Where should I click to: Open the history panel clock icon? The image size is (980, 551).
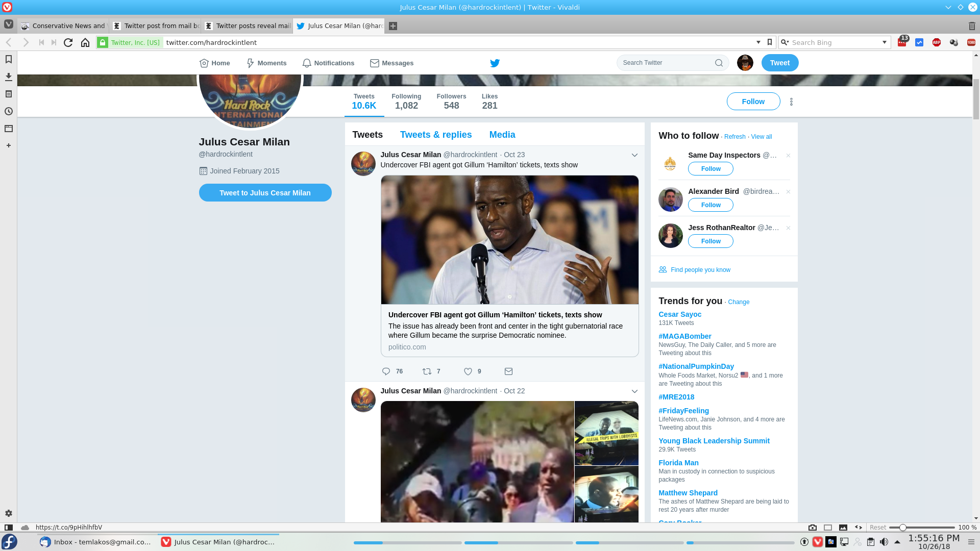tap(9, 111)
